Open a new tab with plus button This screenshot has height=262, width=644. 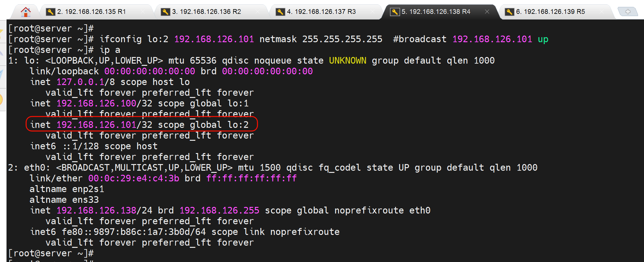[x=628, y=12]
